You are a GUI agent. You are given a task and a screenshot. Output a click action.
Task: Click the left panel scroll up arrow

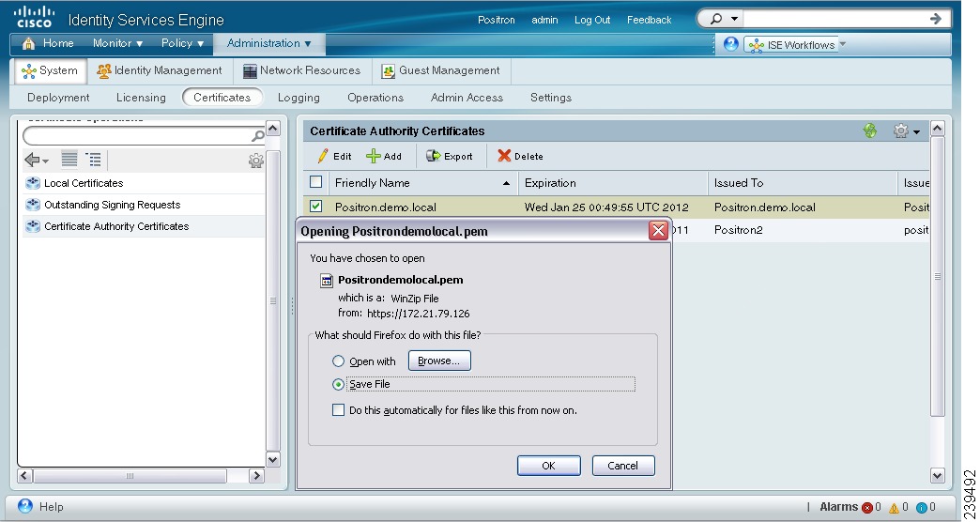point(273,129)
